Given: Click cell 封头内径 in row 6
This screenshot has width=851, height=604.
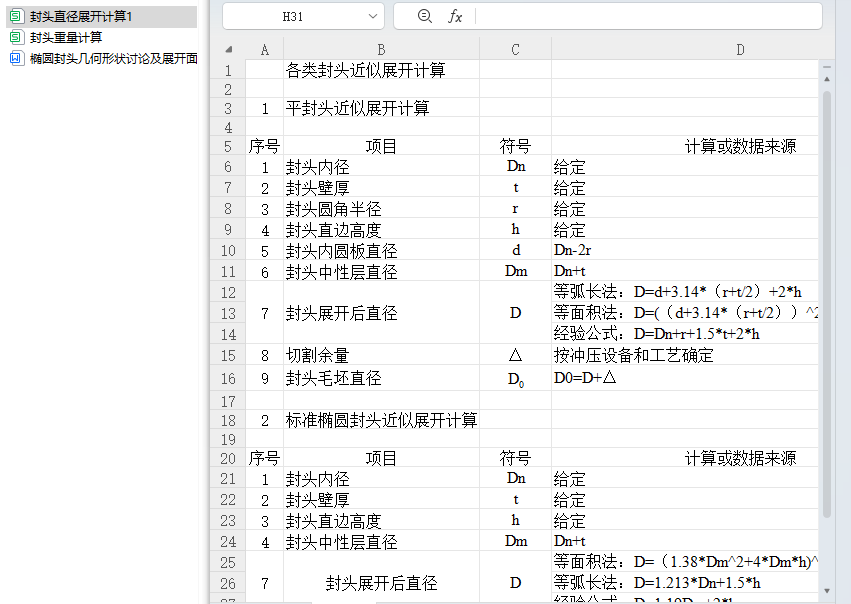Looking at the screenshot, I should click(x=382, y=167).
